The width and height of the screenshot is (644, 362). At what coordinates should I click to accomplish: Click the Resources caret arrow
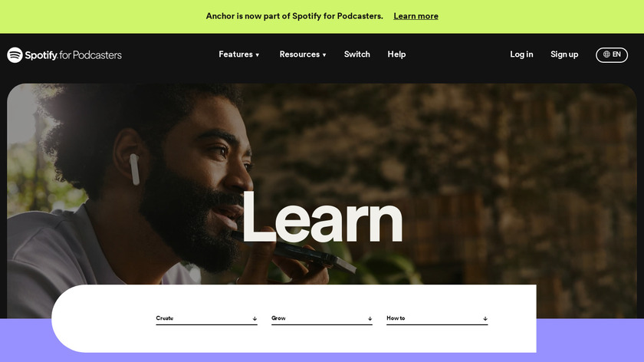coord(324,55)
